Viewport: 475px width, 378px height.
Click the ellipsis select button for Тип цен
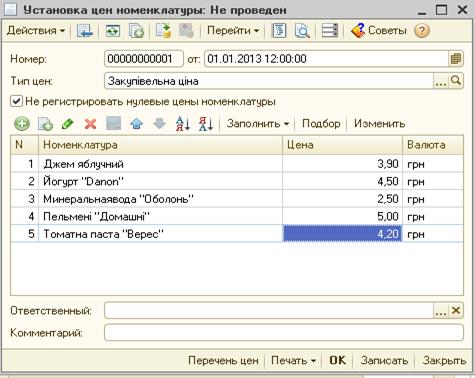tap(441, 81)
